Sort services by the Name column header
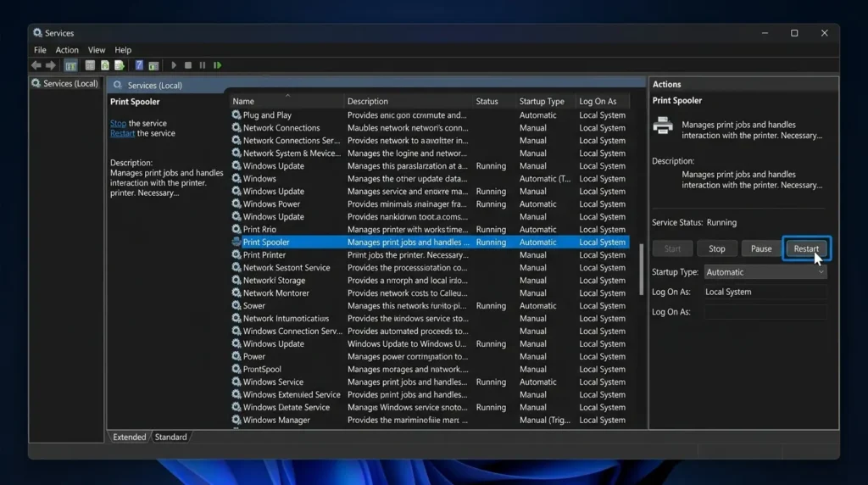The image size is (868, 485). 287,101
